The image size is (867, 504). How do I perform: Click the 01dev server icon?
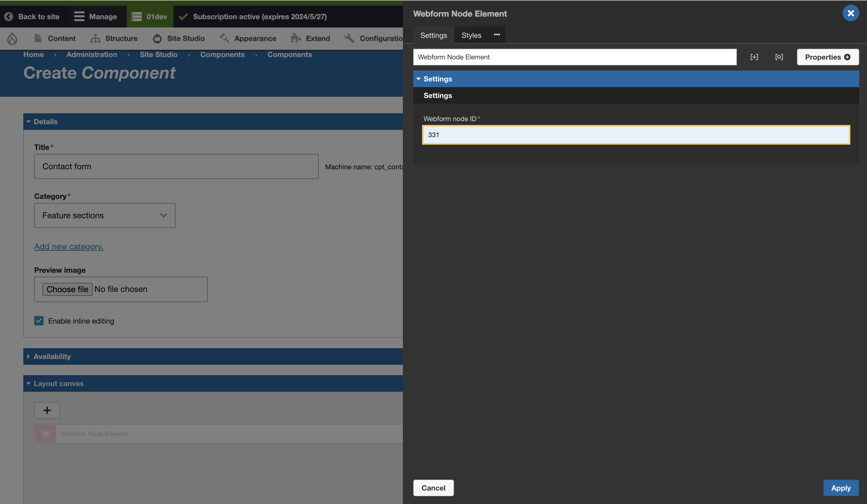136,17
